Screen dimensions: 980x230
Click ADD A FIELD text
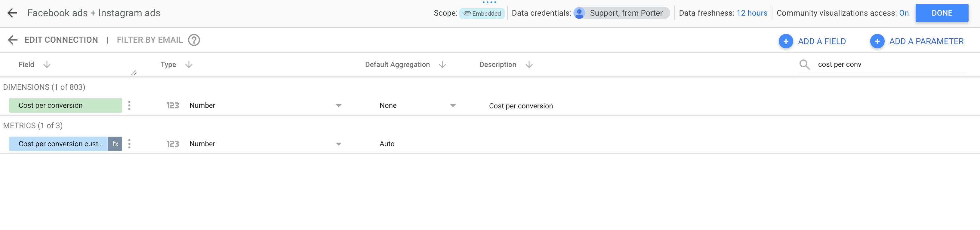point(822,41)
